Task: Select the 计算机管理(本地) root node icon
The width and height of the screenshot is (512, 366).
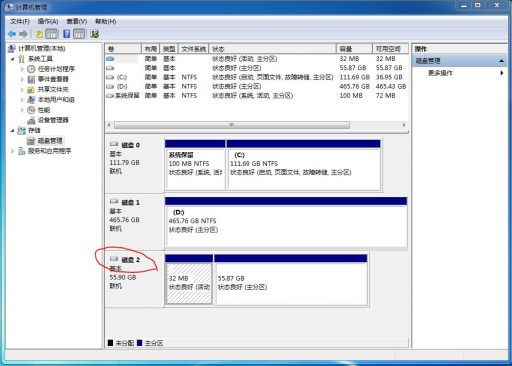Action: click(12, 49)
